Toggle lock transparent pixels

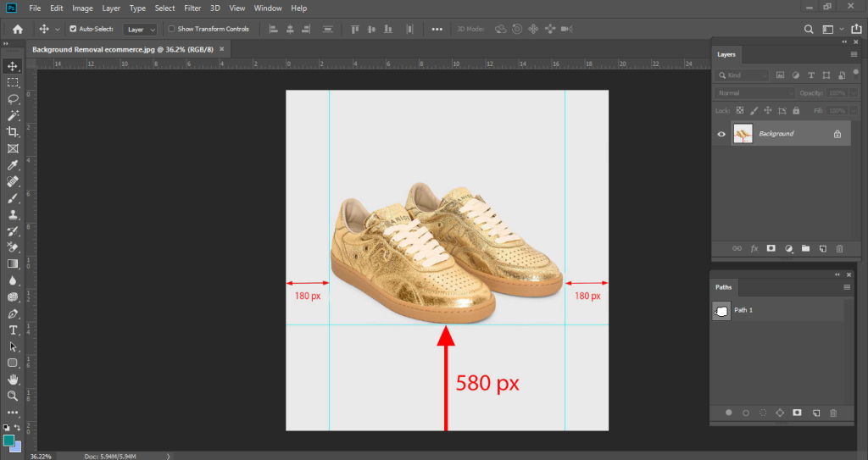tap(739, 111)
